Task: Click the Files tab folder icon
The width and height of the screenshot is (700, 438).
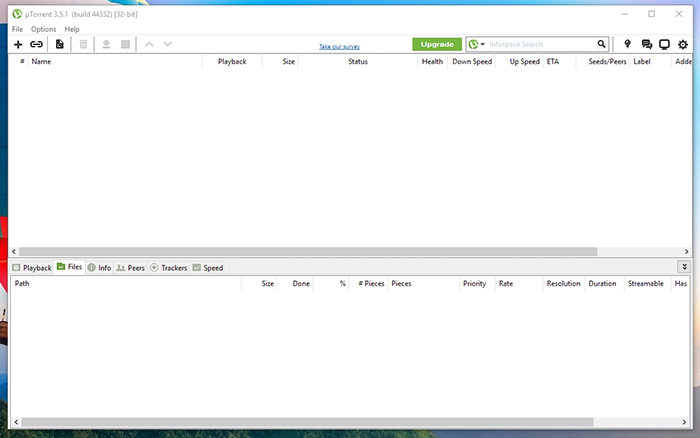Action: pos(61,267)
